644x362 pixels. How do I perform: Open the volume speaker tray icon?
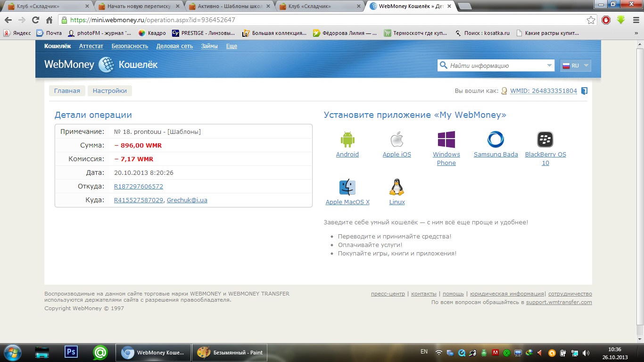[586, 353]
